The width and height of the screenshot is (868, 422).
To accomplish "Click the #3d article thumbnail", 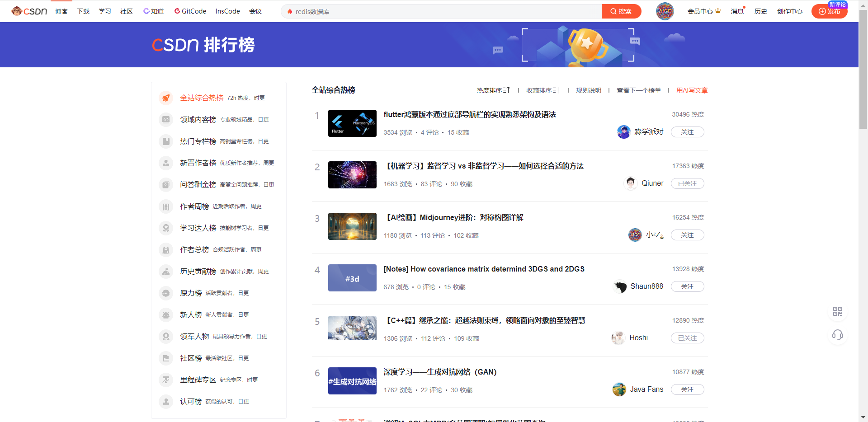I will tap(352, 278).
